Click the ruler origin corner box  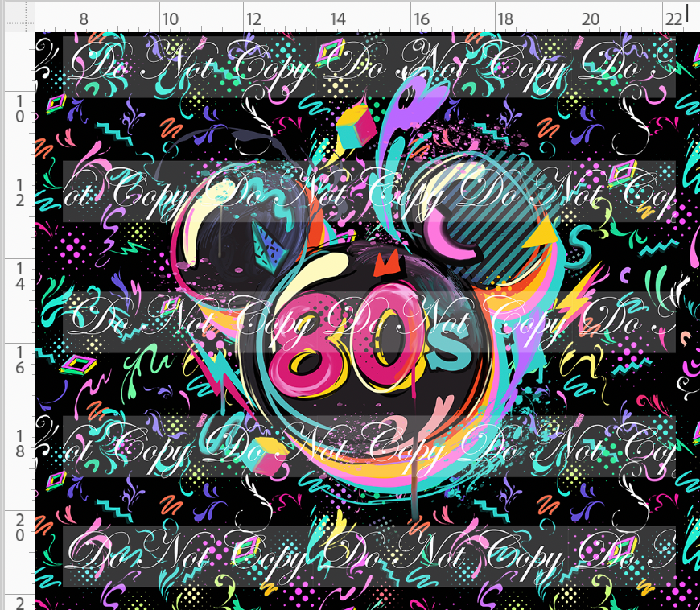19,17
